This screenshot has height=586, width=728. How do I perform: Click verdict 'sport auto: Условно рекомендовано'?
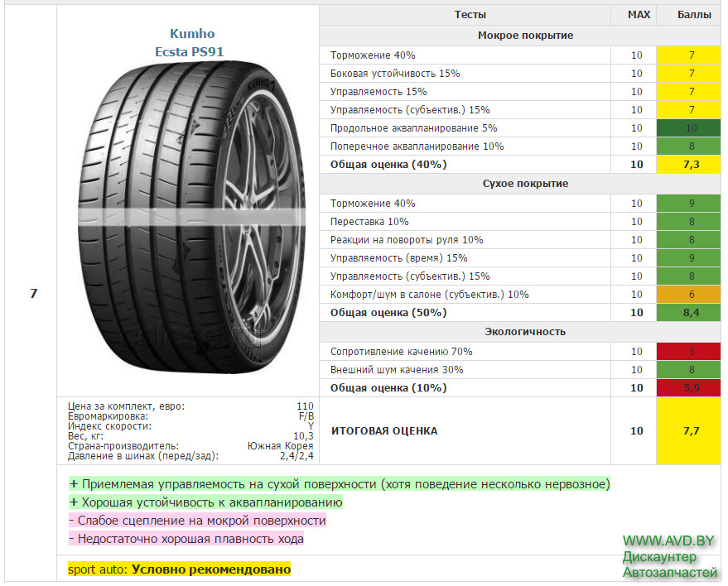click(179, 569)
